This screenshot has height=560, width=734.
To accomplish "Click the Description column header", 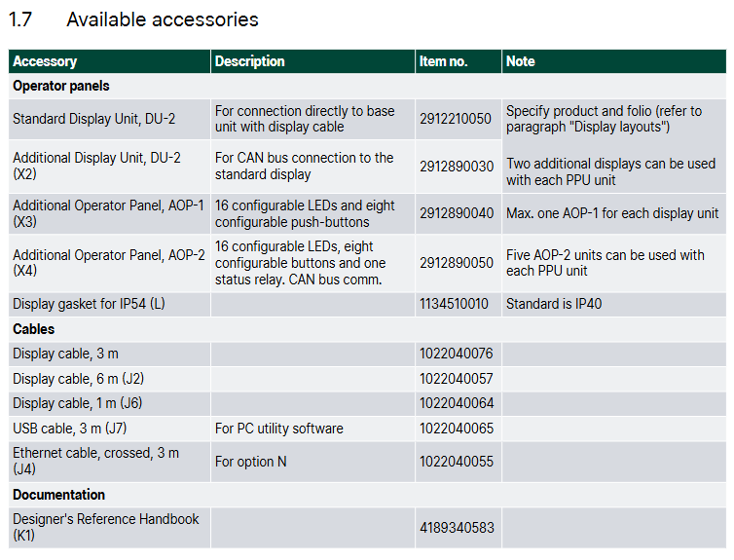I will (250, 61).
